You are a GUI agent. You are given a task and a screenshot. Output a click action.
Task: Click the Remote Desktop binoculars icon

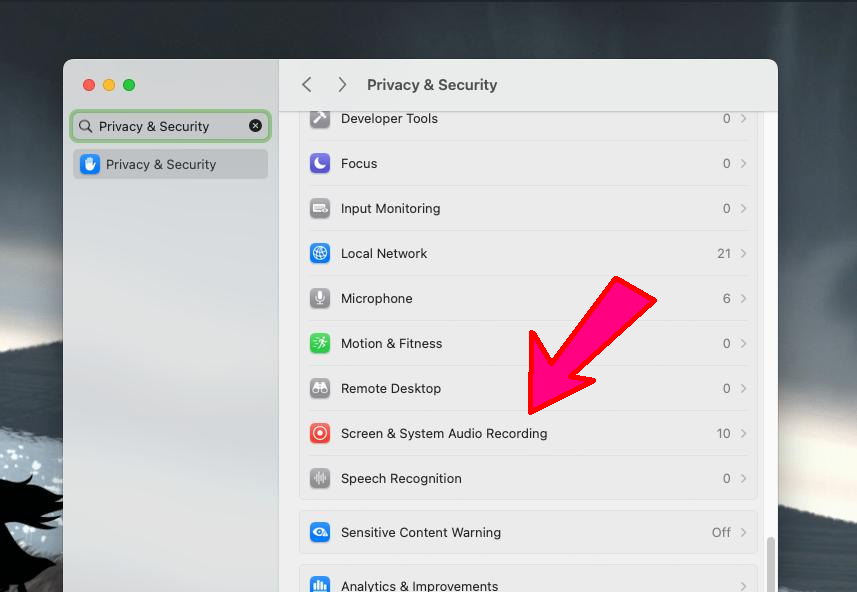click(x=320, y=389)
